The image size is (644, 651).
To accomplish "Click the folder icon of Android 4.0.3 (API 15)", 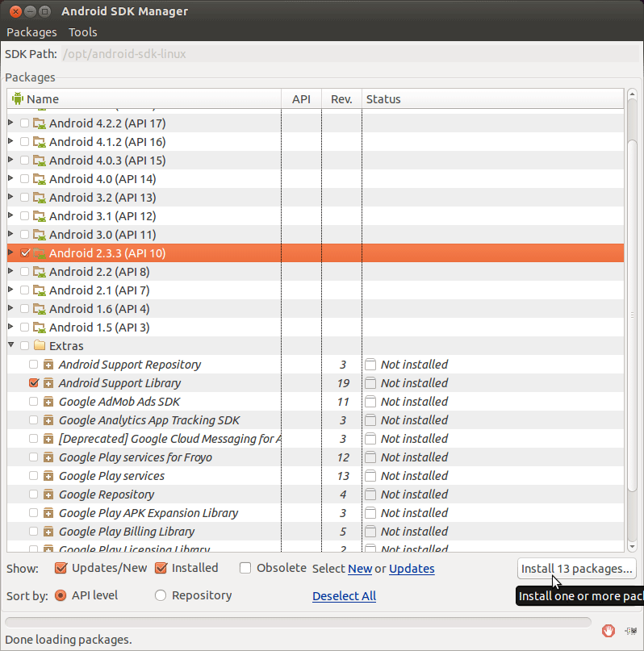I will [x=40, y=161].
